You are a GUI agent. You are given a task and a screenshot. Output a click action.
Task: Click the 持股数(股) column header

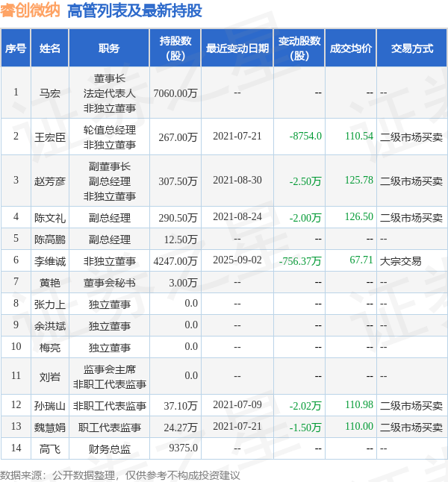(175, 48)
